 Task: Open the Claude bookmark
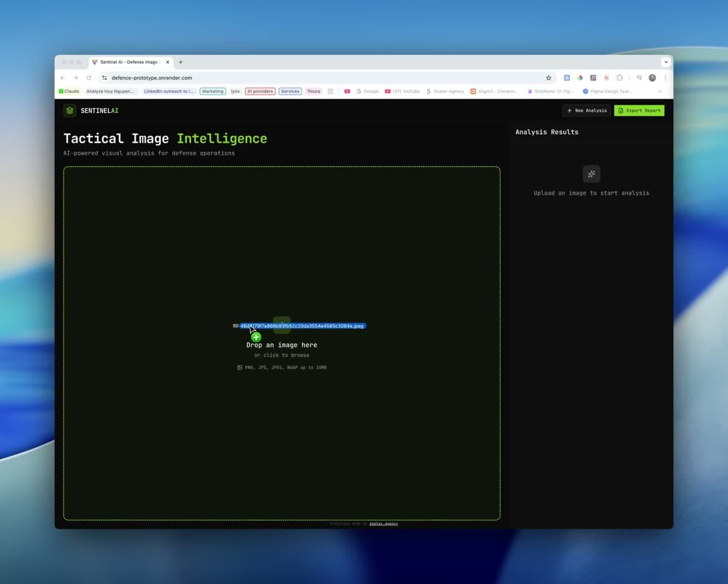(69, 91)
